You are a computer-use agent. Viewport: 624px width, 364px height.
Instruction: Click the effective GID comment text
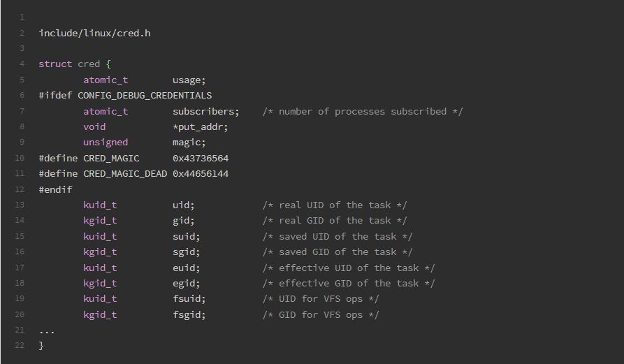(349, 284)
